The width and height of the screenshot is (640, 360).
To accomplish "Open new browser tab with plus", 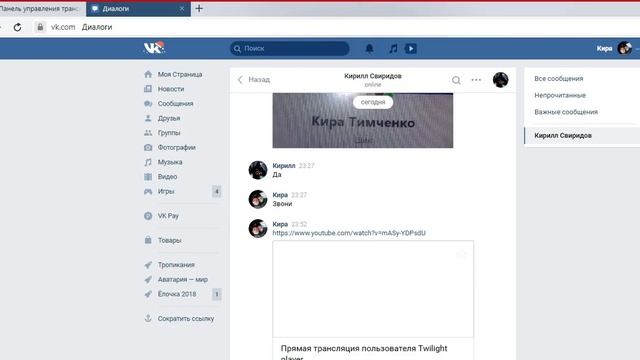I will click(199, 9).
